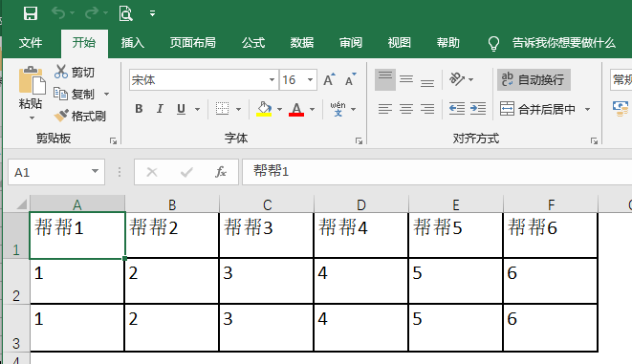
Task: Apply yellow fill color bucket
Action: pyautogui.click(x=264, y=109)
